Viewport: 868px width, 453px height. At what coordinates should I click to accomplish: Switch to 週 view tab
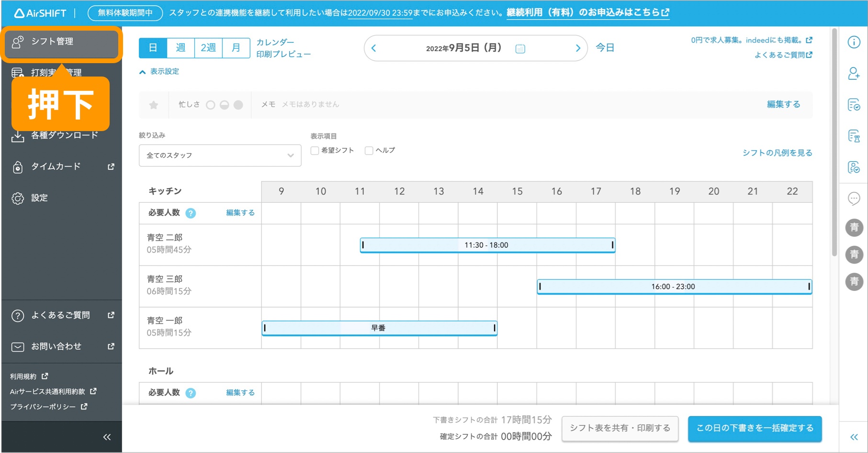[x=180, y=48]
